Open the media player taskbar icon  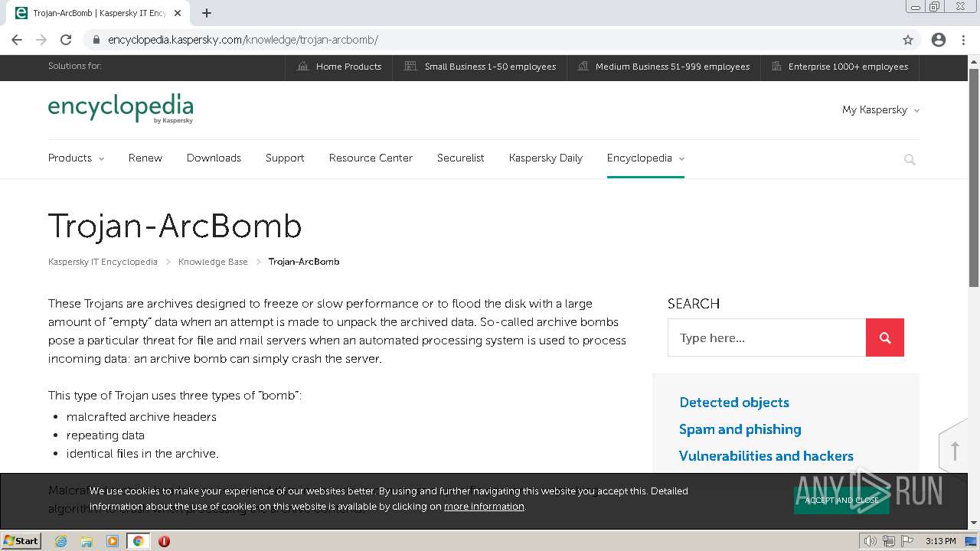[113, 541]
